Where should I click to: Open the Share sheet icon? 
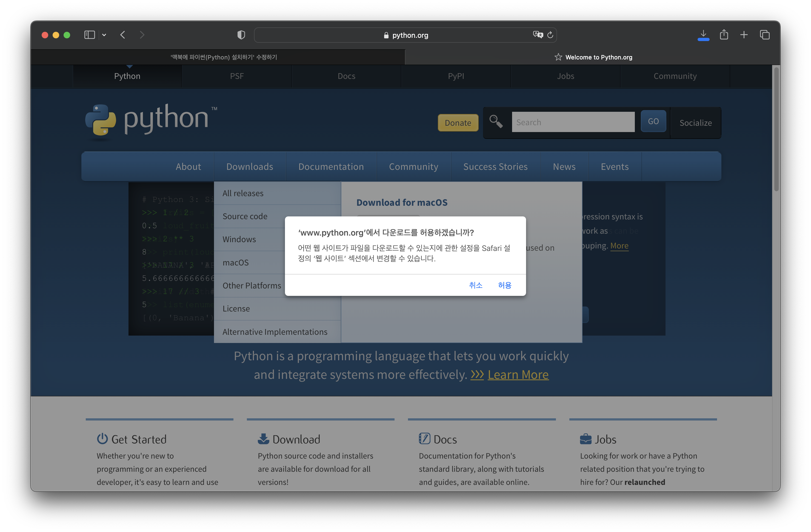coord(724,35)
